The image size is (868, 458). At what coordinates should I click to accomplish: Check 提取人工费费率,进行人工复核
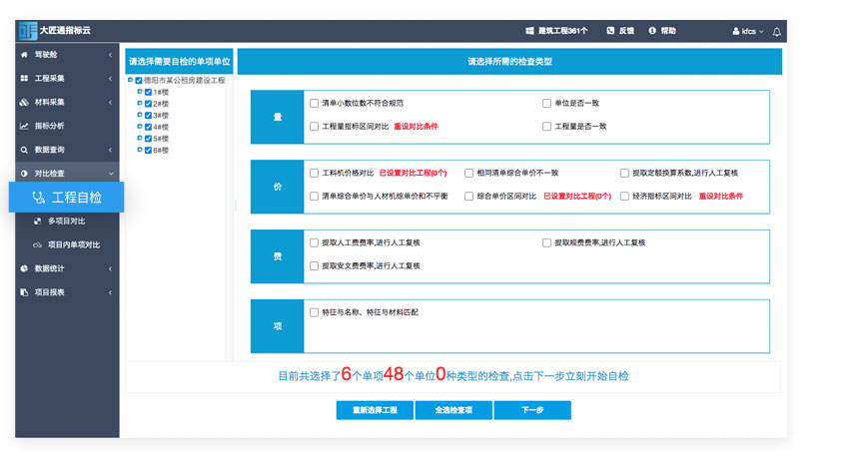point(314,242)
